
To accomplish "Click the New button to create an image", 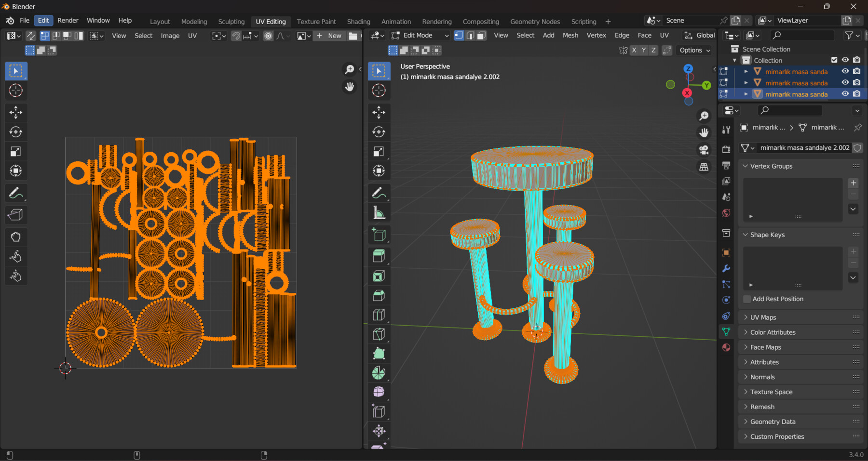I will (330, 35).
